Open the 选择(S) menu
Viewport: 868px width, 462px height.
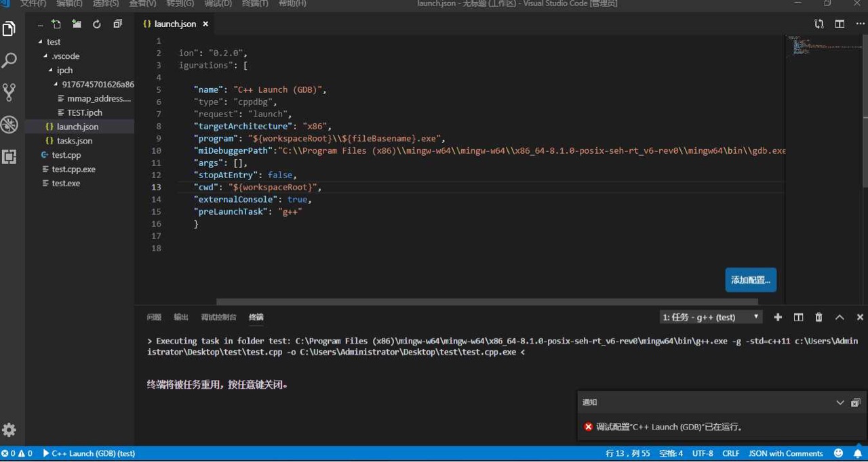106,3
